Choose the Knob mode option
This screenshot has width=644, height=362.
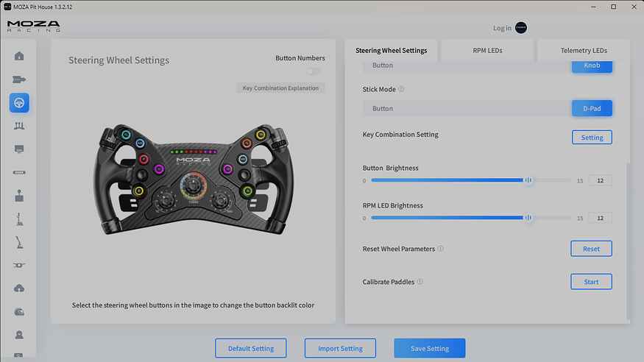tap(592, 65)
